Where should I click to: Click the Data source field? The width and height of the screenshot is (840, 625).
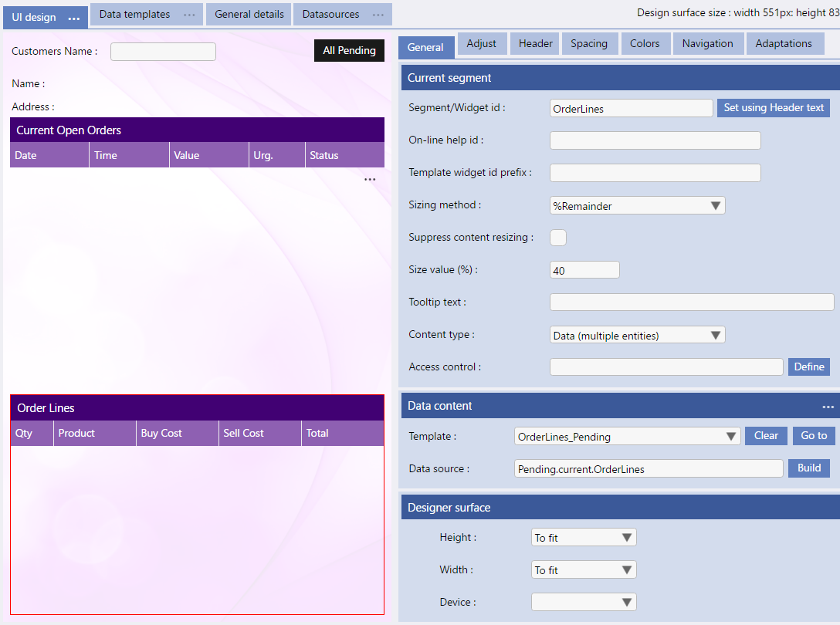coord(649,468)
